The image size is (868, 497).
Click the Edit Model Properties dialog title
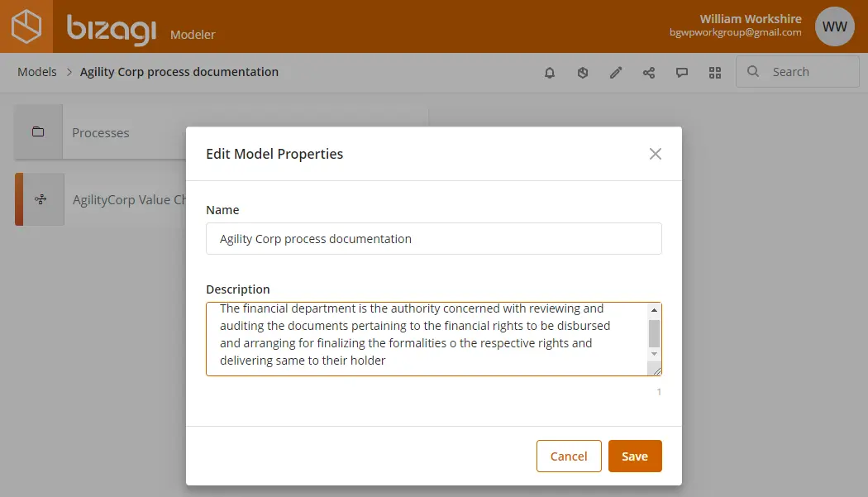tap(274, 154)
